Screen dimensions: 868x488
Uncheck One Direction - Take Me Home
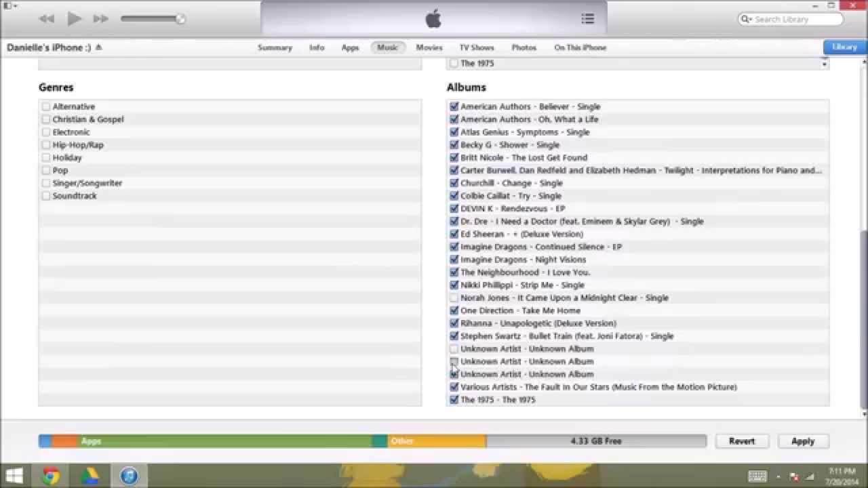454,310
